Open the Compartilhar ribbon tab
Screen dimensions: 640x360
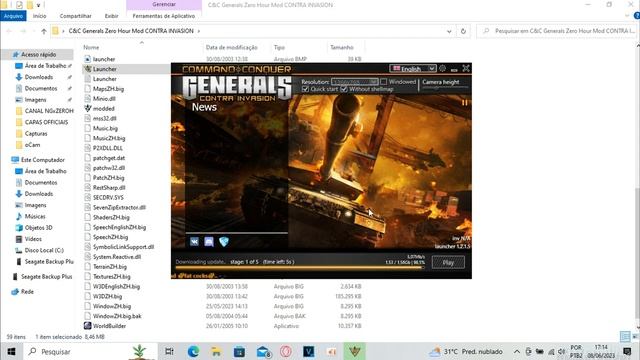[76, 16]
